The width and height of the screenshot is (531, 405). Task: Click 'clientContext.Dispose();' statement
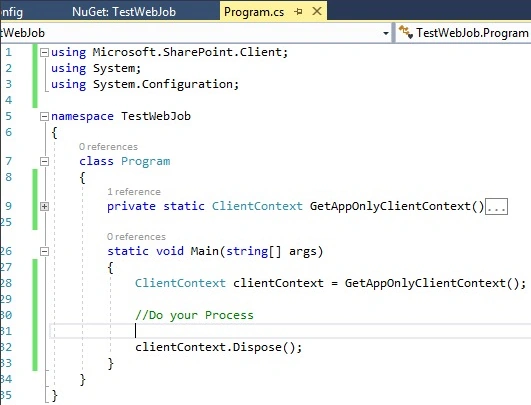[x=218, y=347]
